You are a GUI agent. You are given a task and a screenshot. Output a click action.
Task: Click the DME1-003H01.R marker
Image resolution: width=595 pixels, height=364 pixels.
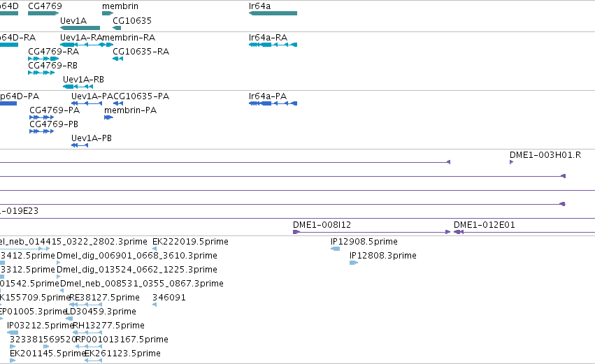512,162
